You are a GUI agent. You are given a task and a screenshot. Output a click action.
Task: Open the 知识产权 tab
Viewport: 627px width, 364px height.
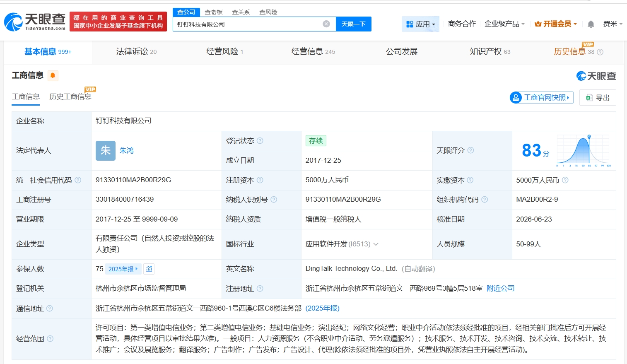tap(490, 52)
